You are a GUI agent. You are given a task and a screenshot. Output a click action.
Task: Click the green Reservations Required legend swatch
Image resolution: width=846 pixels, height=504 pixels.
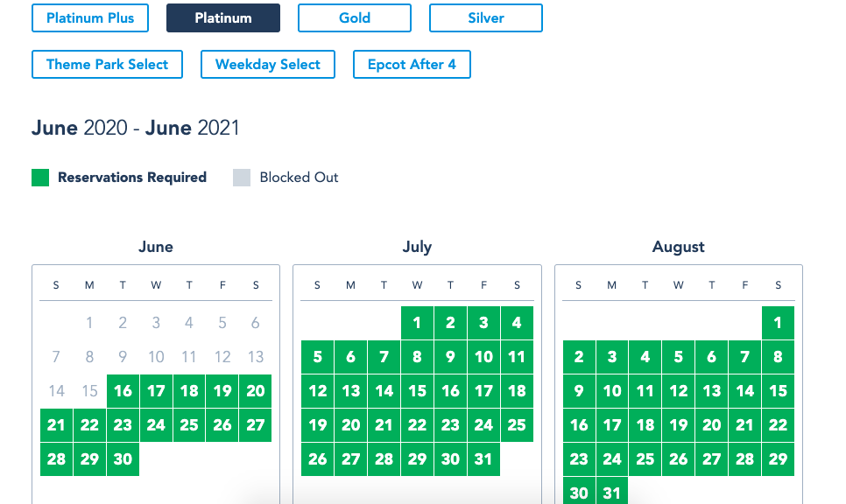click(40, 178)
